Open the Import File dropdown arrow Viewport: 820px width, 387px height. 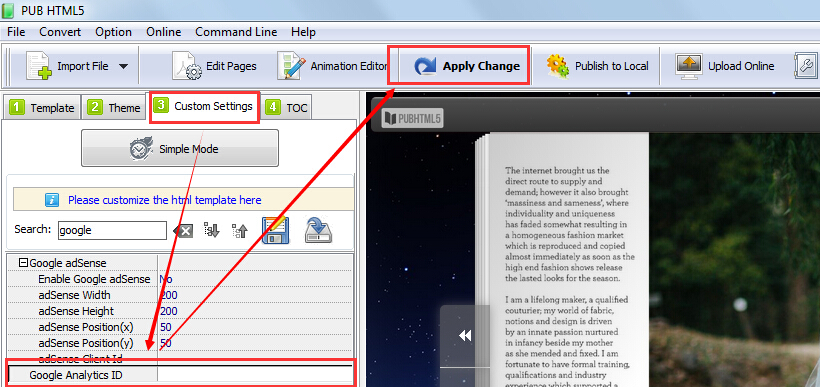coord(123,66)
